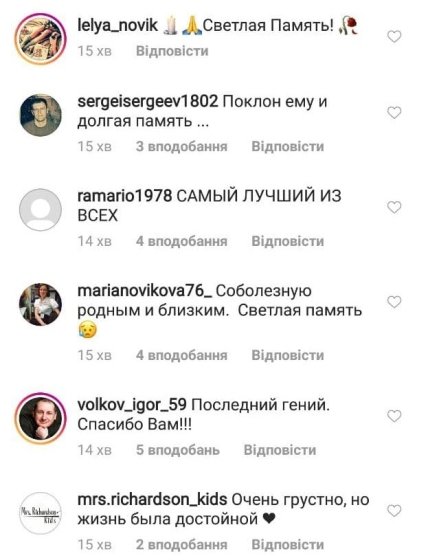Open sergeisergeev1802's avatar
Viewport: 428px width, 560px height.
point(40,115)
